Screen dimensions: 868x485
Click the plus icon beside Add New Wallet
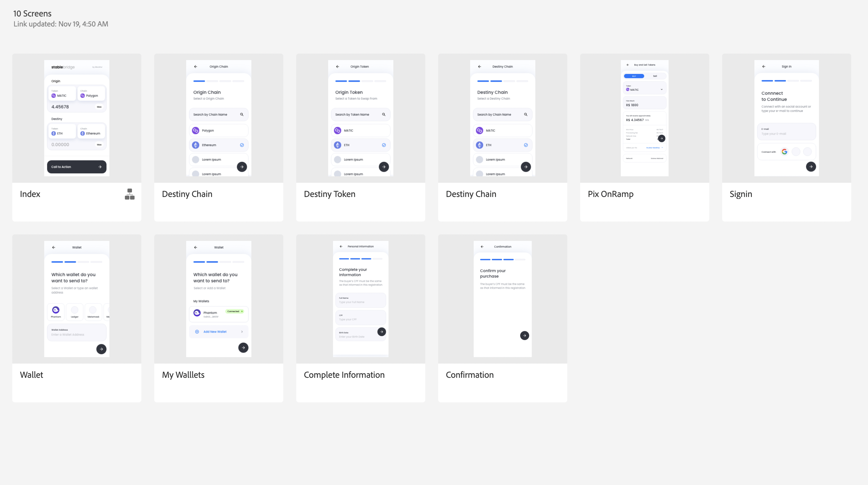[197, 332]
